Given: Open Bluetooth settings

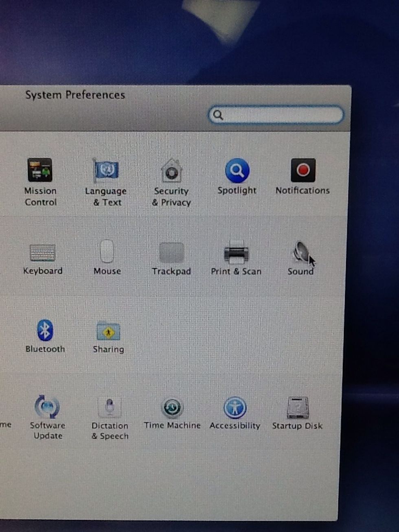Looking at the screenshot, I should pos(45,331).
